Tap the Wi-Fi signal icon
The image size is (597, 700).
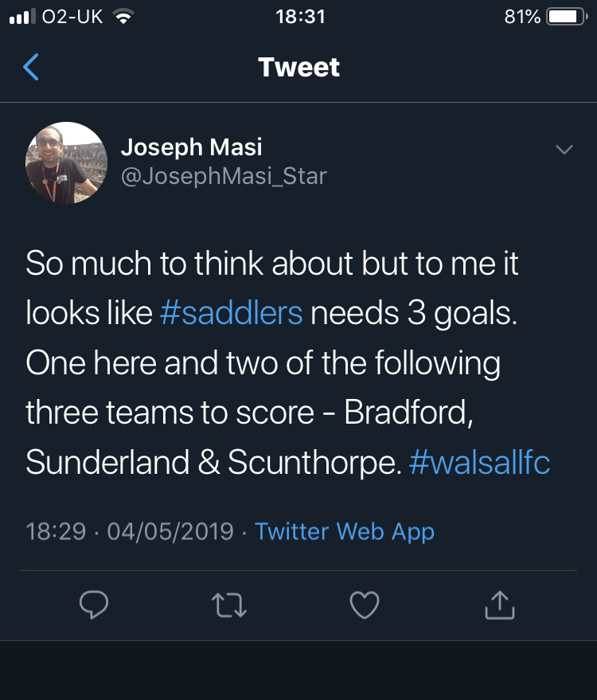click(x=123, y=17)
